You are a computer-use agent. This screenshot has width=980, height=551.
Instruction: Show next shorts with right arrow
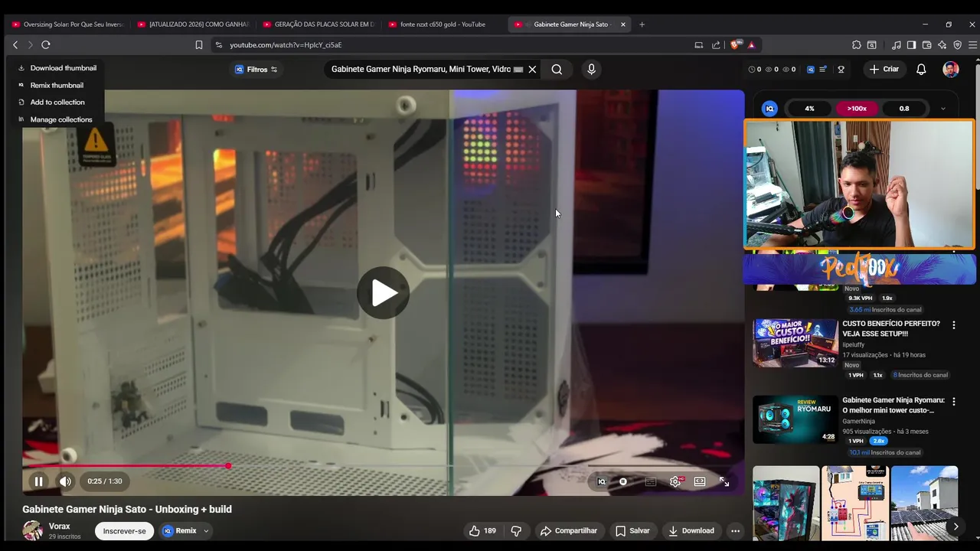955,527
